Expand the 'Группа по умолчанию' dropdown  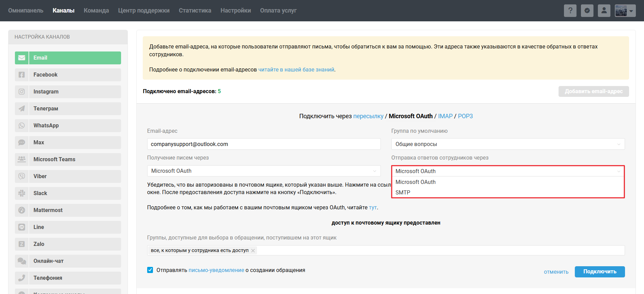[508, 144]
